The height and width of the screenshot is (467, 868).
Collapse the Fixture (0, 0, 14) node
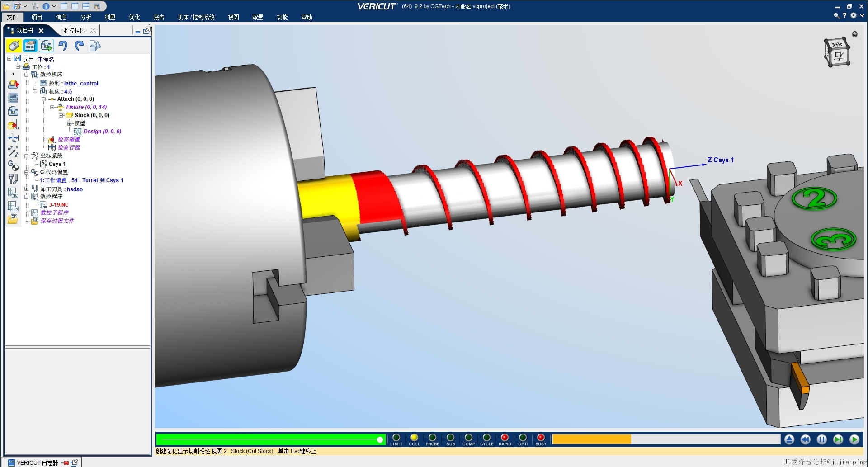pyautogui.click(x=52, y=107)
